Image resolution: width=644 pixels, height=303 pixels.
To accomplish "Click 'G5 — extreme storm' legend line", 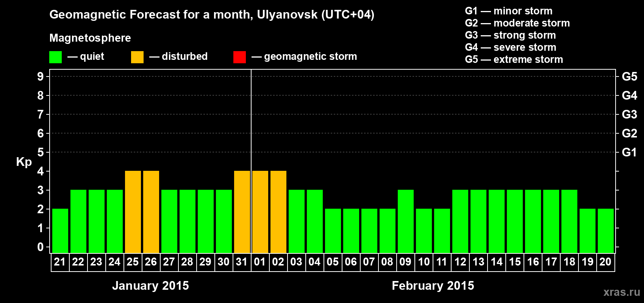I will coord(514,59).
